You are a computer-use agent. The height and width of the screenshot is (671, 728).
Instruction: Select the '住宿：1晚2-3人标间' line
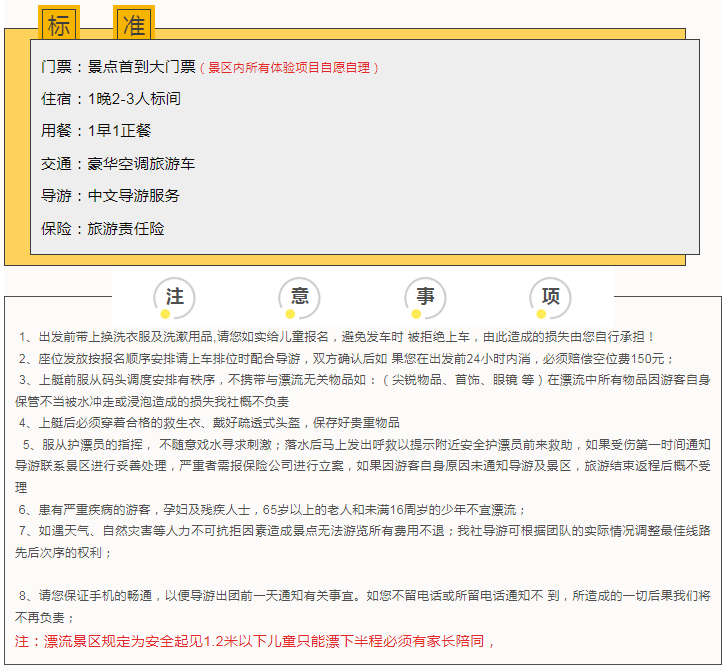(x=111, y=99)
